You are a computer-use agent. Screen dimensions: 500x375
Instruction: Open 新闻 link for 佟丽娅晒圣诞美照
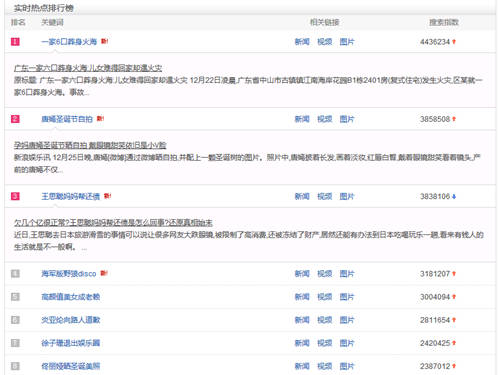click(x=302, y=366)
